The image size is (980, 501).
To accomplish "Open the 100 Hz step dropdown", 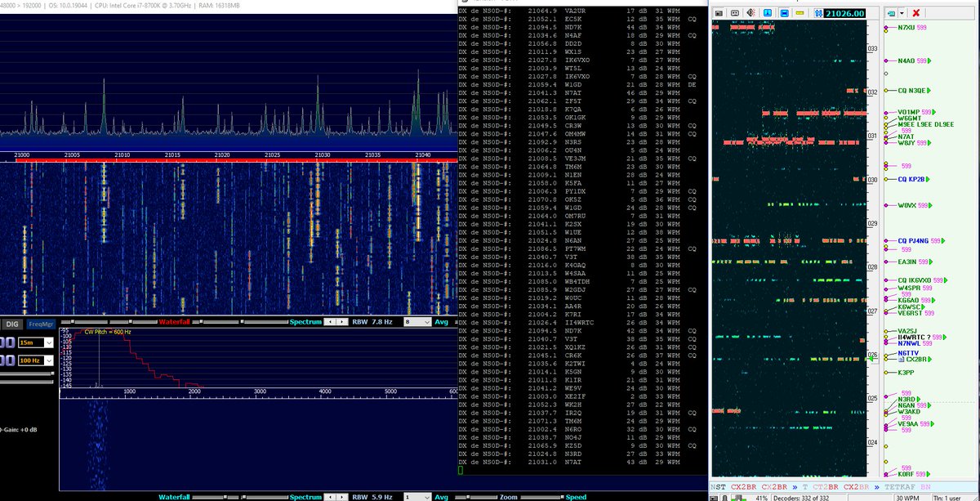I will [x=36, y=360].
